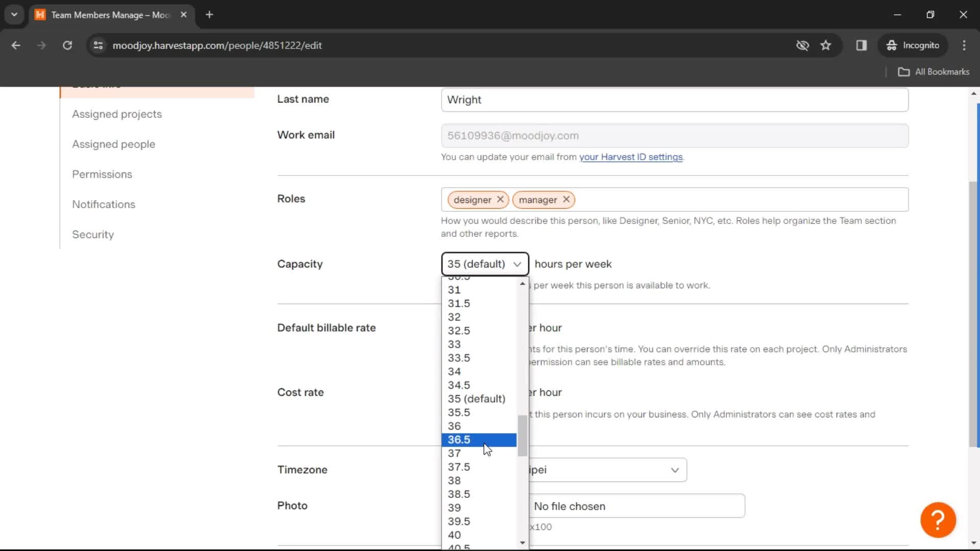Select 40 in capacity list

pos(479,535)
